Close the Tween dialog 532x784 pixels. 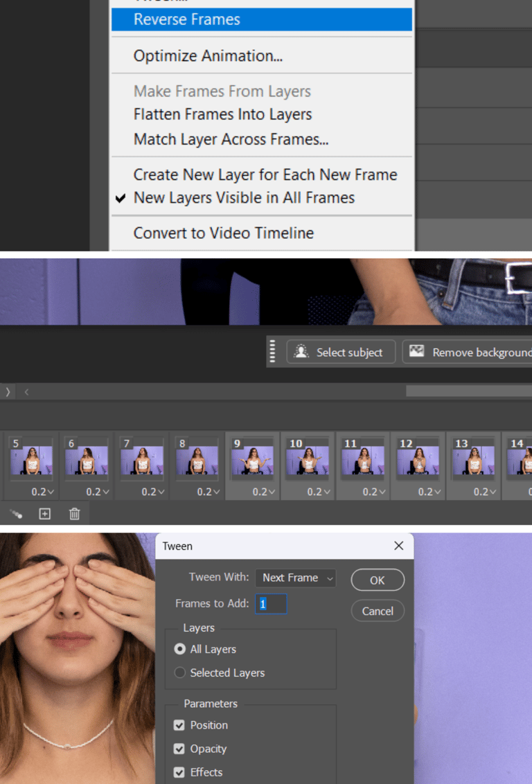[x=398, y=546]
